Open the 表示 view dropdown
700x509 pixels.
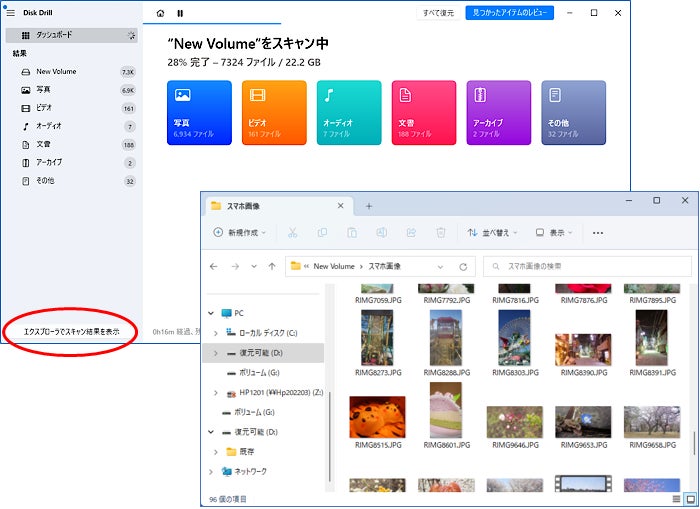click(554, 233)
